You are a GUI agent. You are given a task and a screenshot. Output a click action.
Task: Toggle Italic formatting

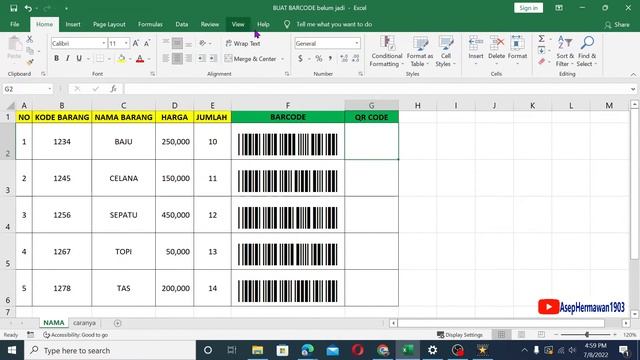tap(67, 58)
